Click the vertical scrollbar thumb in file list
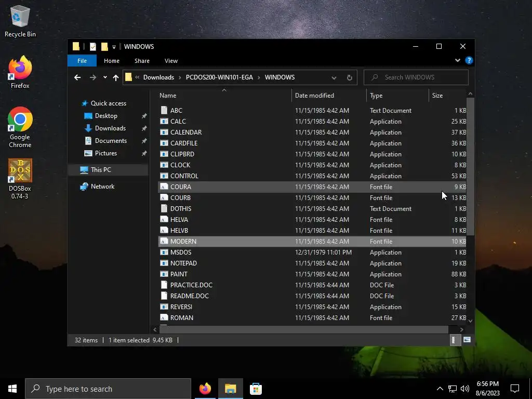 (470, 166)
